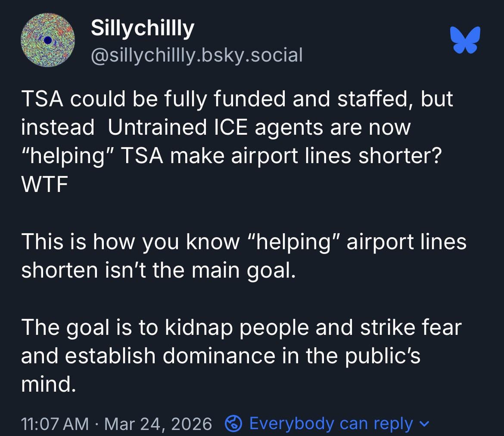Viewport: 504px width, 436px height.
Task: Expand the reply settings chevron
Action: pyautogui.click(x=424, y=424)
